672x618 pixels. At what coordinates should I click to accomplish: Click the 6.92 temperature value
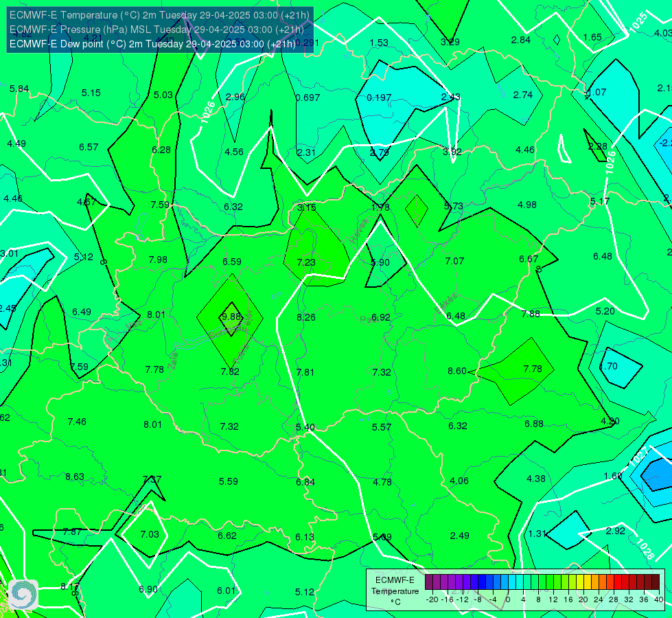click(381, 317)
